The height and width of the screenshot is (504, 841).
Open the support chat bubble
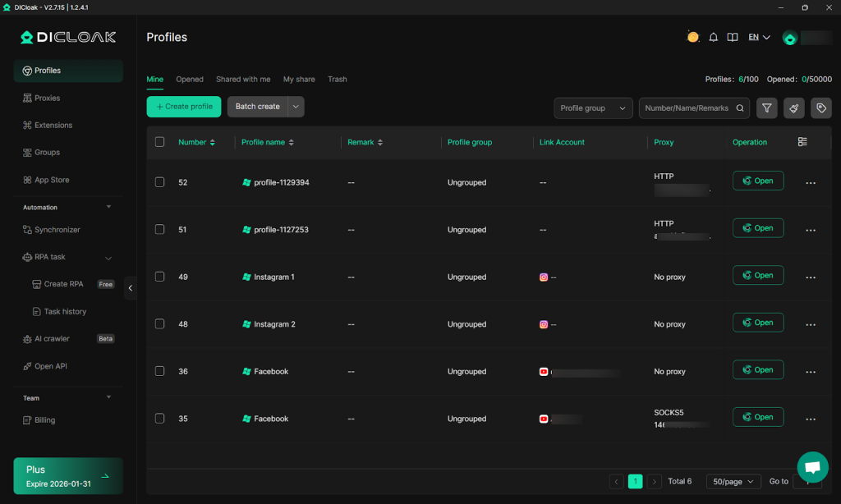pos(812,467)
